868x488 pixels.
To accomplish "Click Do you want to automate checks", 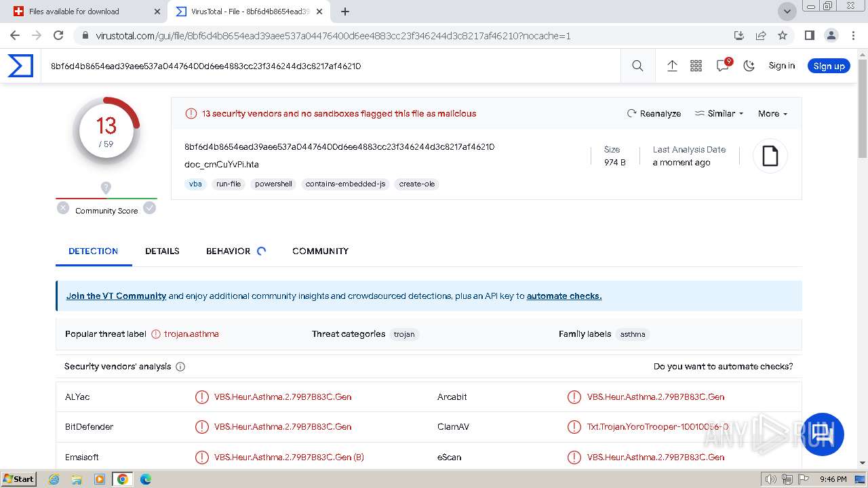I will pos(723,367).
